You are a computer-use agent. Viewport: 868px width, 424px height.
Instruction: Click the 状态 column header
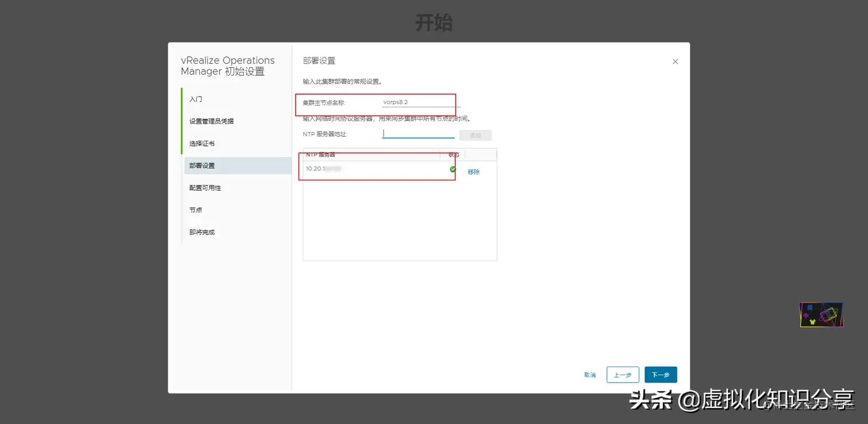pos(453,154)
